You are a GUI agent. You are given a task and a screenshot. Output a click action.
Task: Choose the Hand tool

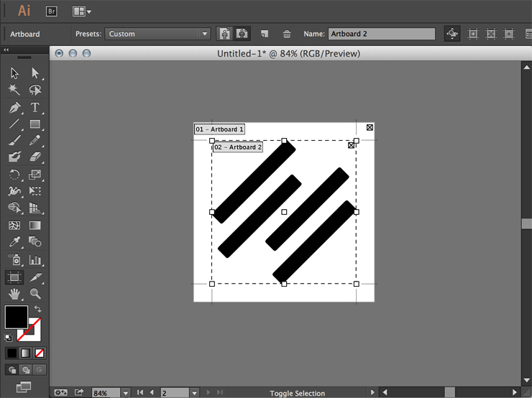pyautogui.click(x=14, y=294)
